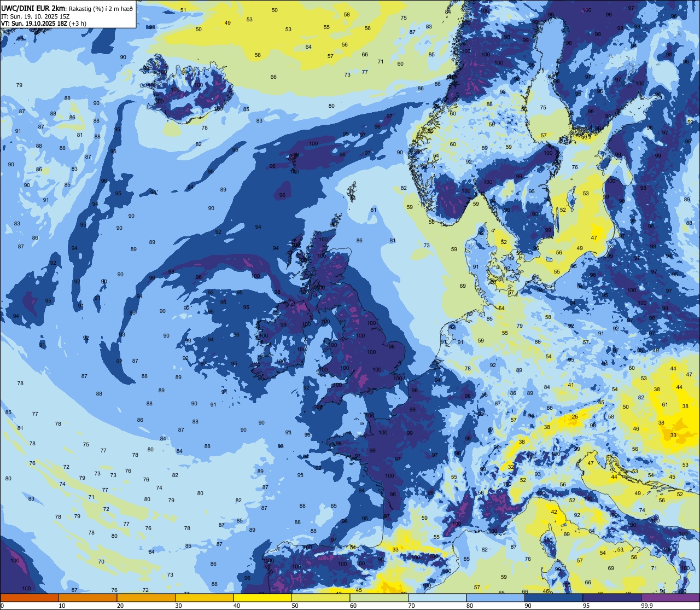700x610 pixels.
Task: Pick the amber 20–30 legend swatch
Action: [x=145, y=597]
